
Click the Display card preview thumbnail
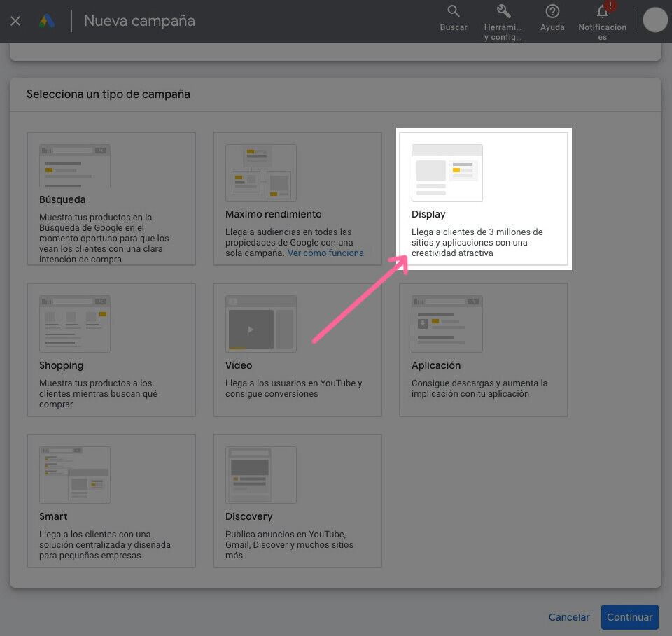[x=447, y=171]
